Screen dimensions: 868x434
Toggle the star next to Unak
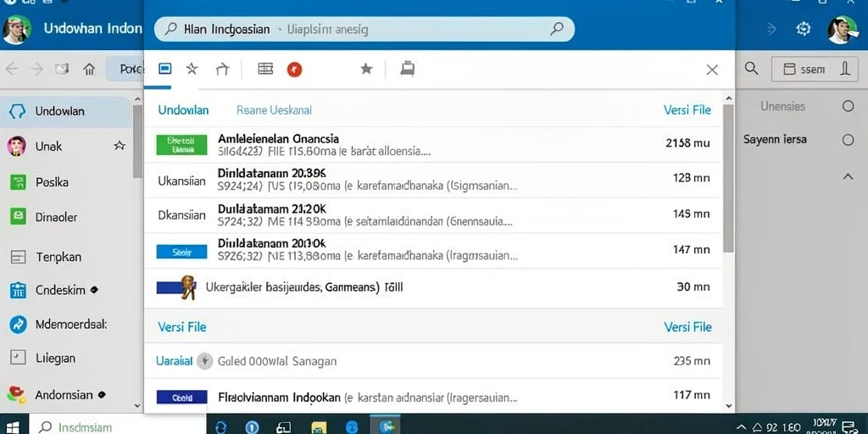[x=119, y=146]
